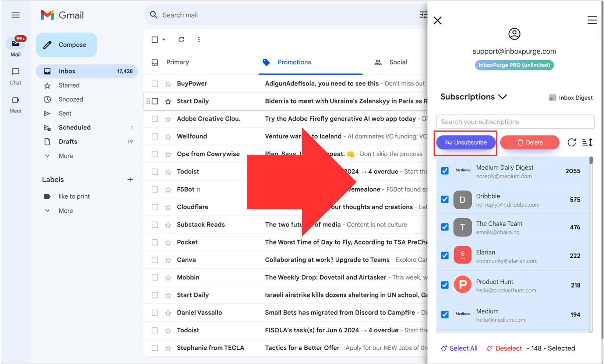Open the Compose pencil icon
Viewport: 604px width, 364px height.
point(47,44)
